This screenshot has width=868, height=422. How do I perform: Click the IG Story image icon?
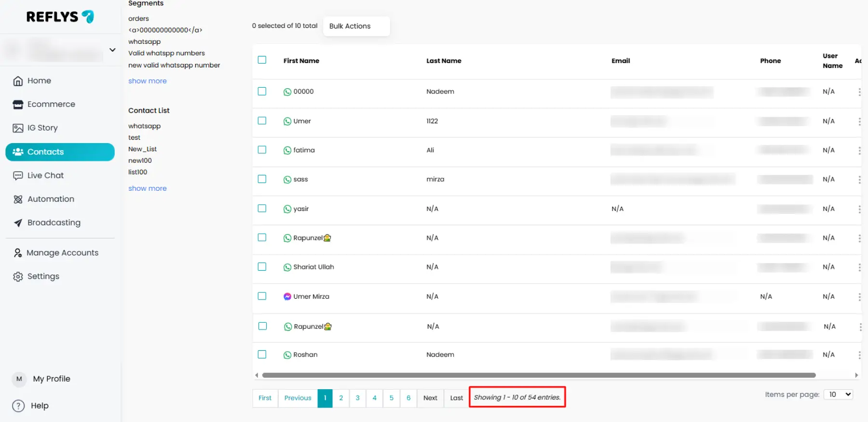pos(18,128)
